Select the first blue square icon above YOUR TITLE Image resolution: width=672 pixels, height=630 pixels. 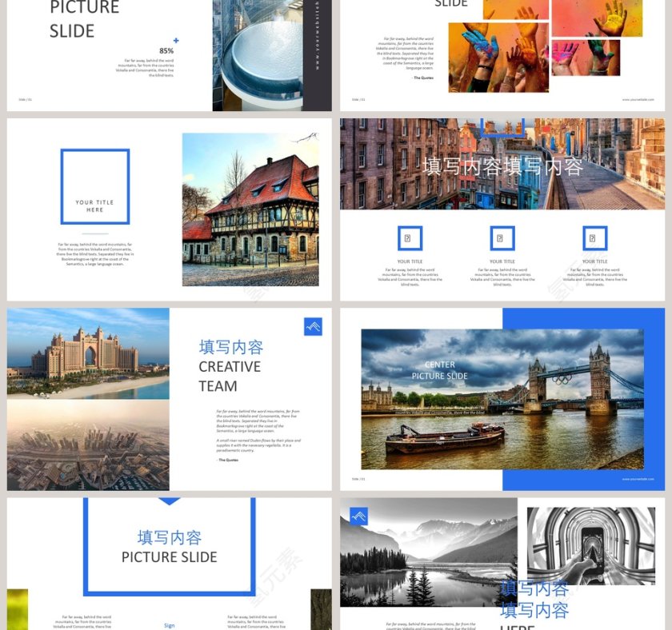tap(410, 238)
